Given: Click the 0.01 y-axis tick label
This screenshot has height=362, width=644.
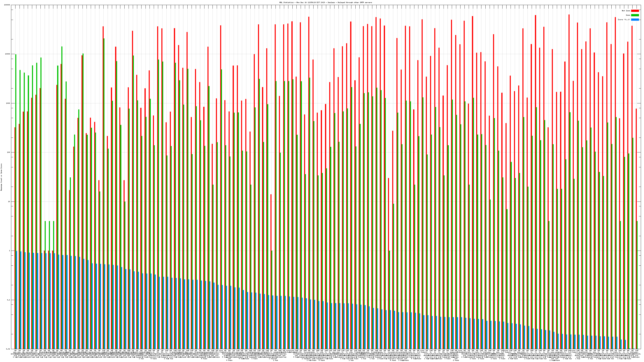Looking at the screenshot, I should pos(8,349).
